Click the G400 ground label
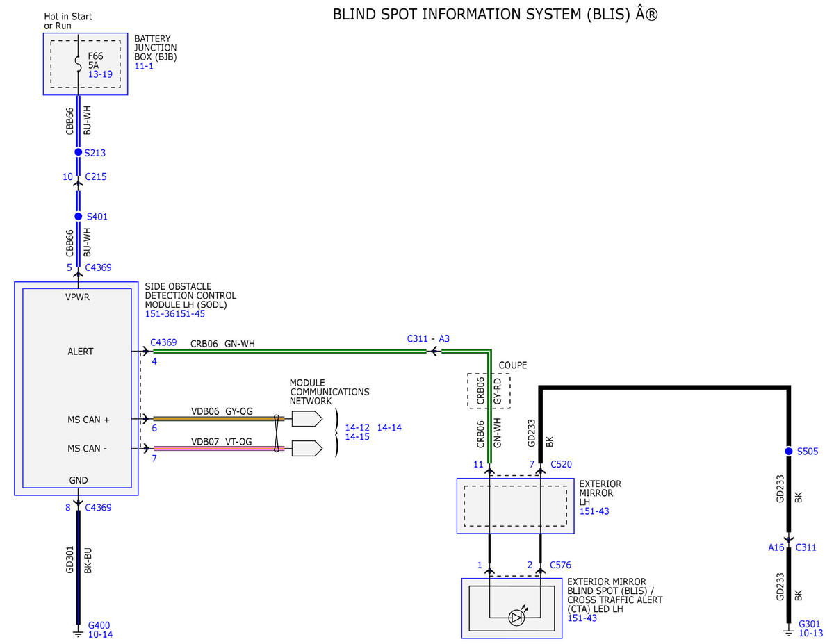 pyautogui.click(x=99, y=625)
